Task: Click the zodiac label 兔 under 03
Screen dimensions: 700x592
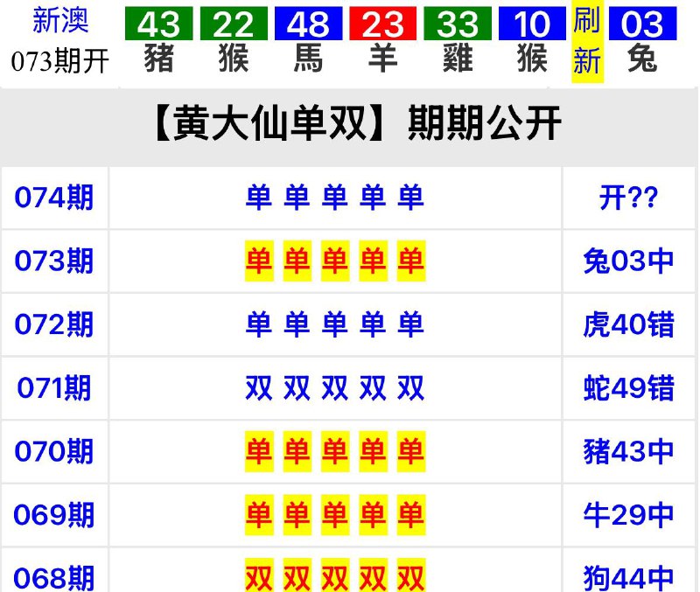Action: 643,59
